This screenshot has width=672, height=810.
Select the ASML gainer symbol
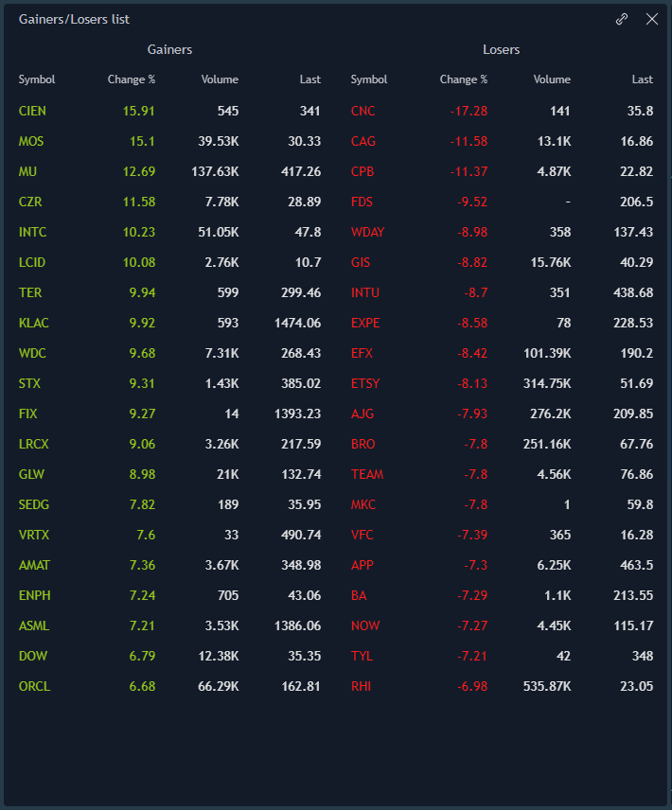click(x=33, y=625)
